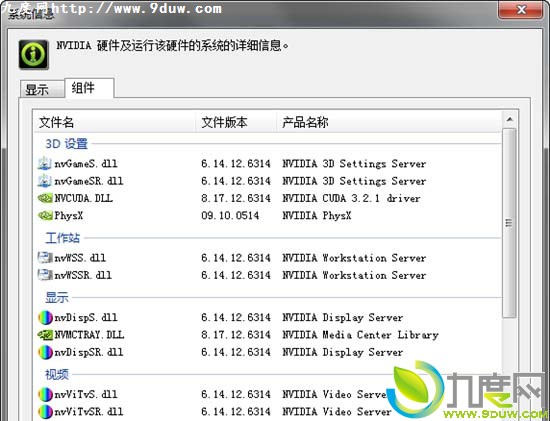Click the green NVIDIA information icon
550x421 pixels.
(x=34, y=54)
